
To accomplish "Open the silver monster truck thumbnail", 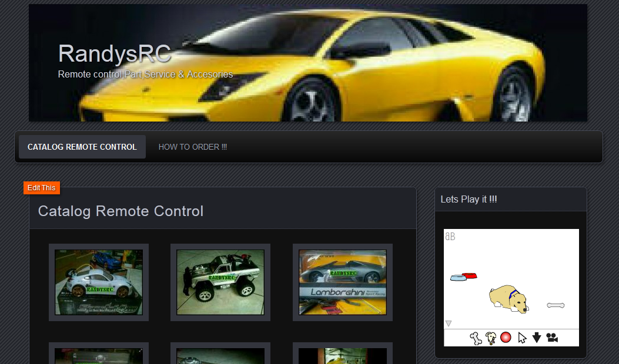I will click(220, 282).
